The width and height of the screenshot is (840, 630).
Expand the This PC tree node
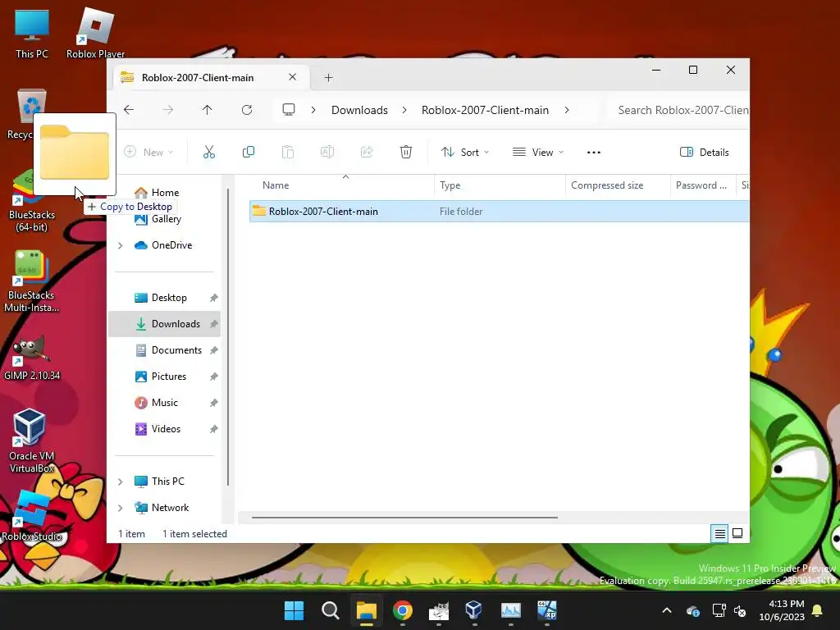pyautogui.click(x=121, y=482)
